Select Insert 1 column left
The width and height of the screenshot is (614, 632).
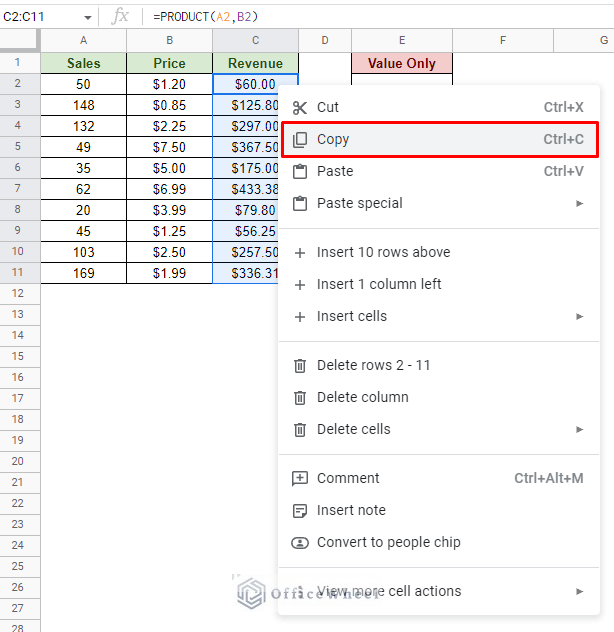tap(439, 284)
